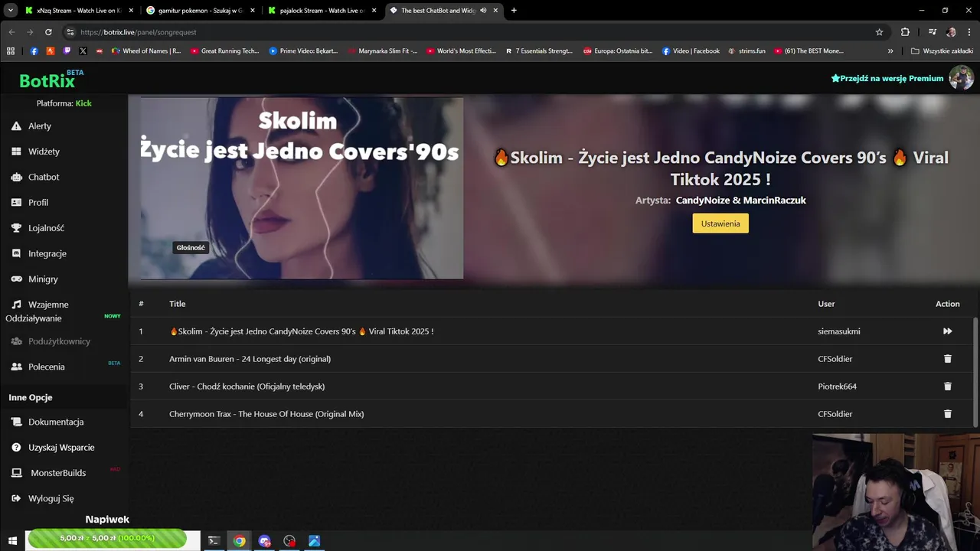
Task: Reload the current page
Action: coord(48,32)
